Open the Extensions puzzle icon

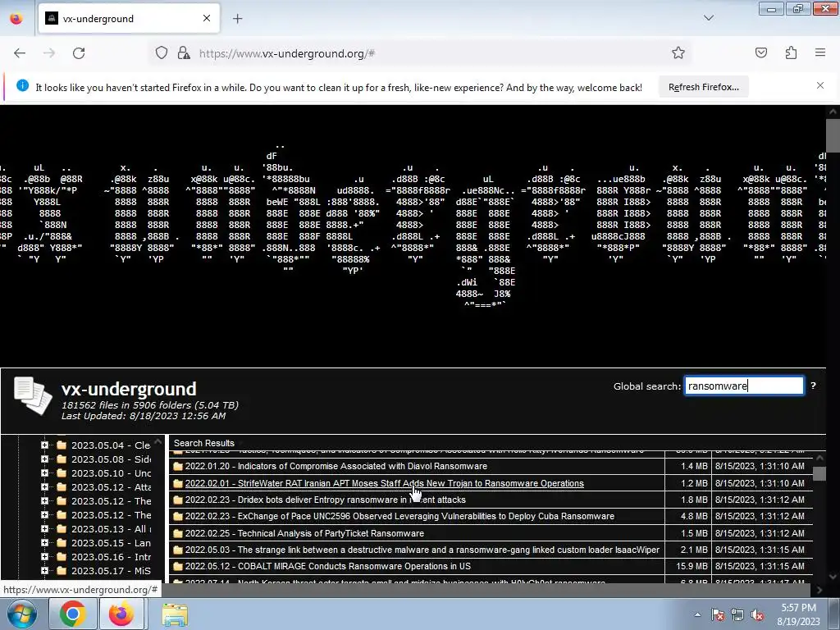tap(791, 53)
